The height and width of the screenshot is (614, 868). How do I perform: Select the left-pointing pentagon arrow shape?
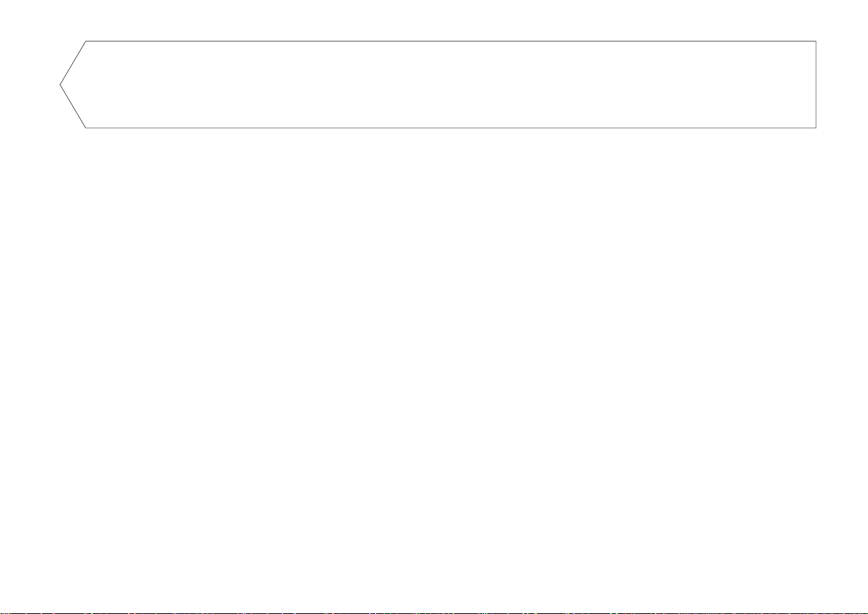pos(438,84)
